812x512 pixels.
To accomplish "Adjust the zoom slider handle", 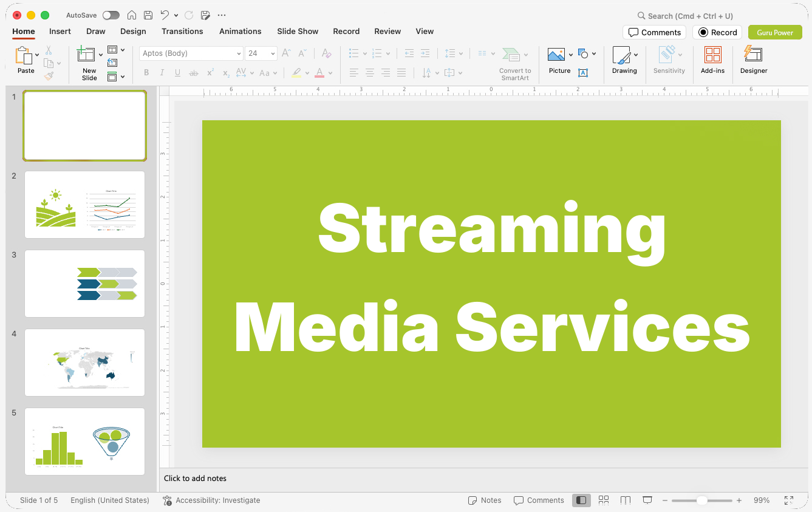I will pyautogui.click(x=701, y=500).
